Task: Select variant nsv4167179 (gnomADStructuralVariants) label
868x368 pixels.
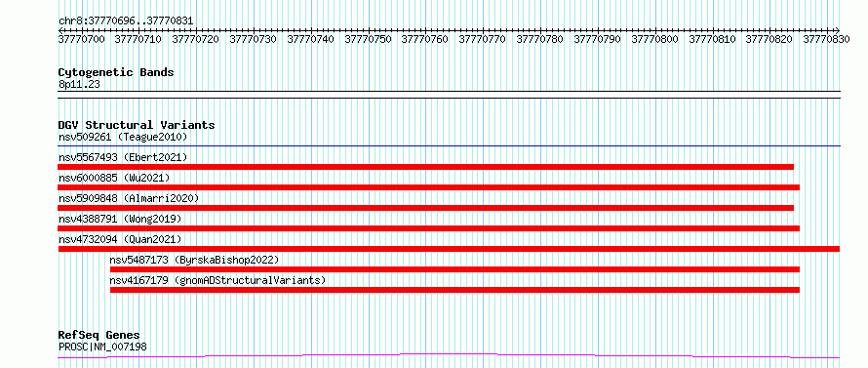Action: pyautogui.click(x=218, y=280)
